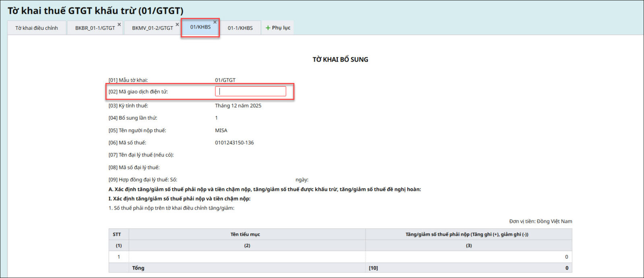Click the taxpayer name MISA
The image size is (644, 278).
(x=221, y=131)
